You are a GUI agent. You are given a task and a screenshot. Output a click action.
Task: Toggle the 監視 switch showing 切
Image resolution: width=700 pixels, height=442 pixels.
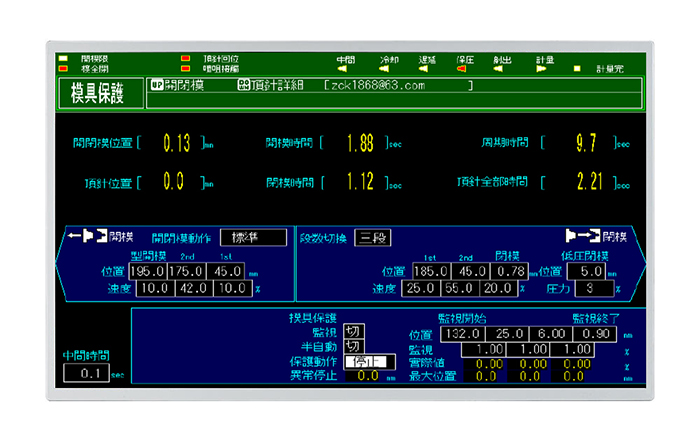pyautogui.click(x=352, y=331)
